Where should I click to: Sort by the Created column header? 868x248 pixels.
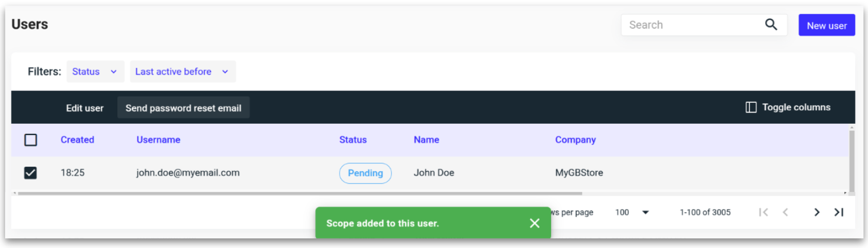tap(77, 140)
